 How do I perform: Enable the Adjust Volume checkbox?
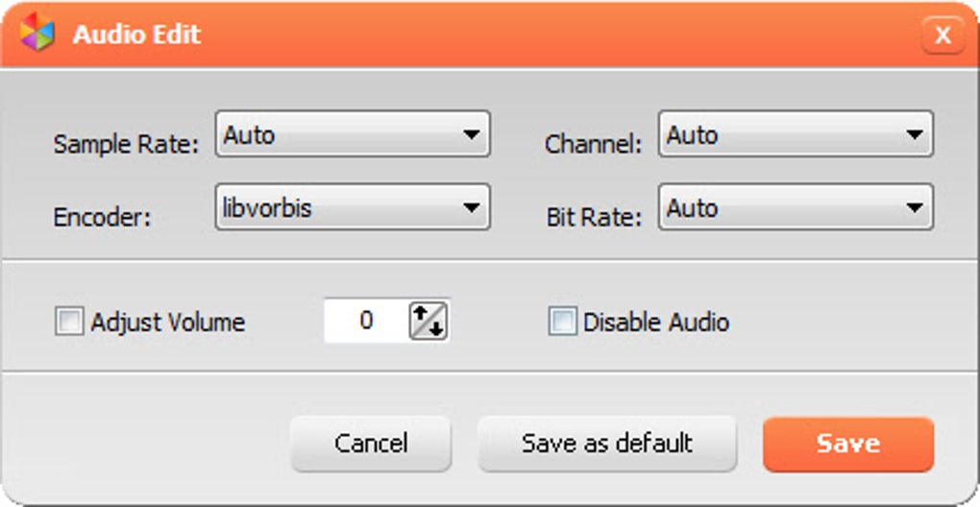pyautogui.click(x=69, y=323)
